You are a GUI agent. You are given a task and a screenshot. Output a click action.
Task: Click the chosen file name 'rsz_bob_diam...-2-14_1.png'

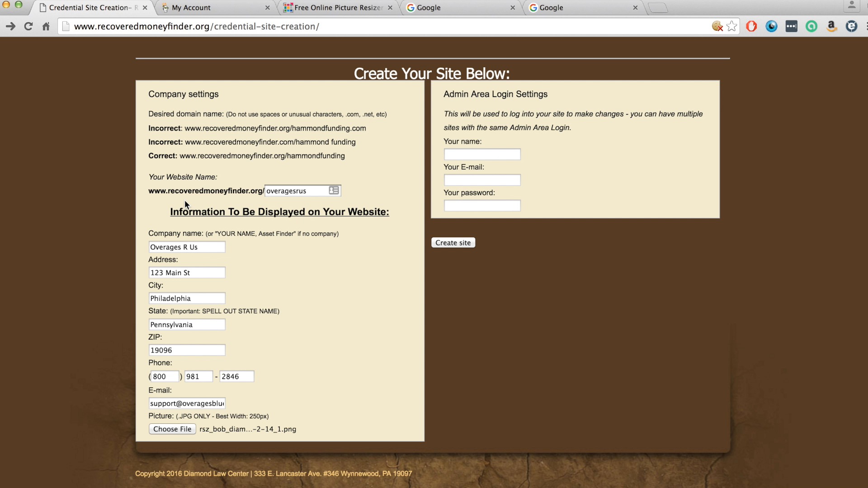click(248, 429)
